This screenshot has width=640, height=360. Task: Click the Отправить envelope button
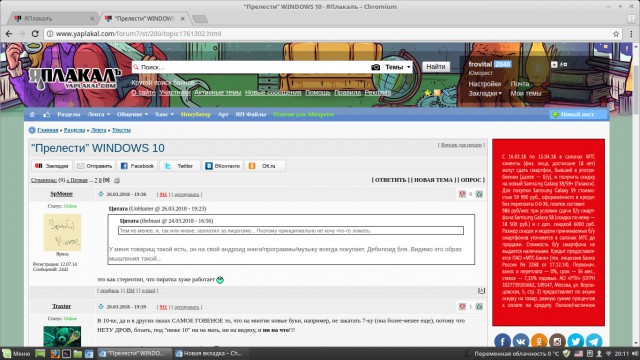95,166
